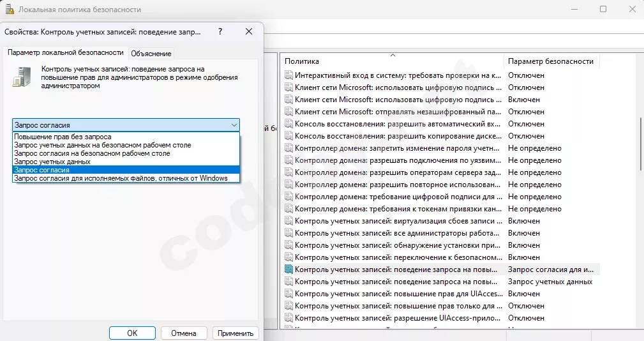Click icon of policy обнаружение установки приложений

click(288, 245)
